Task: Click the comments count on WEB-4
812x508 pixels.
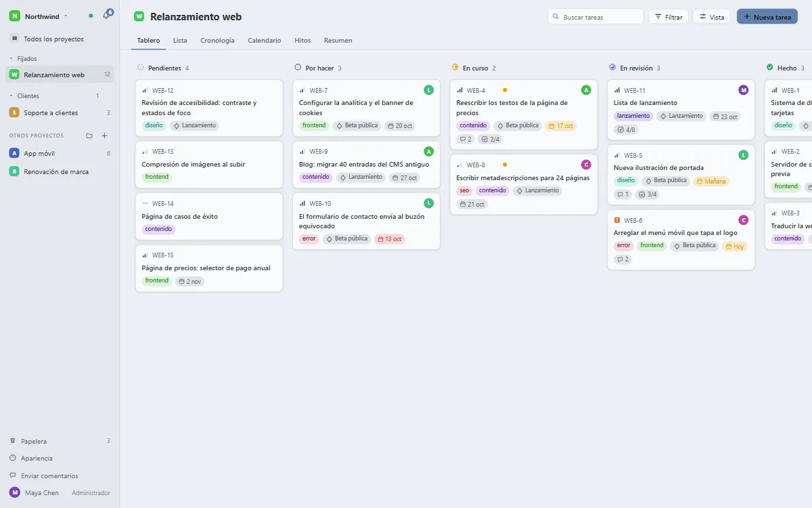Action: (466, 140)
